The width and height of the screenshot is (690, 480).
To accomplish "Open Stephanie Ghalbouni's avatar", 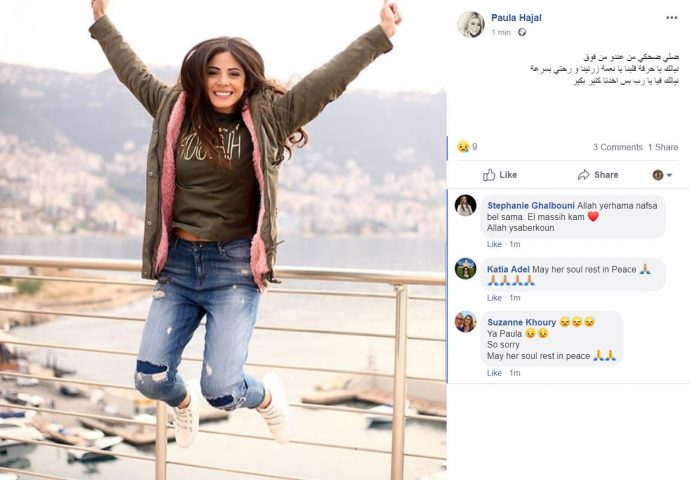I will click(x=466, y=205).
